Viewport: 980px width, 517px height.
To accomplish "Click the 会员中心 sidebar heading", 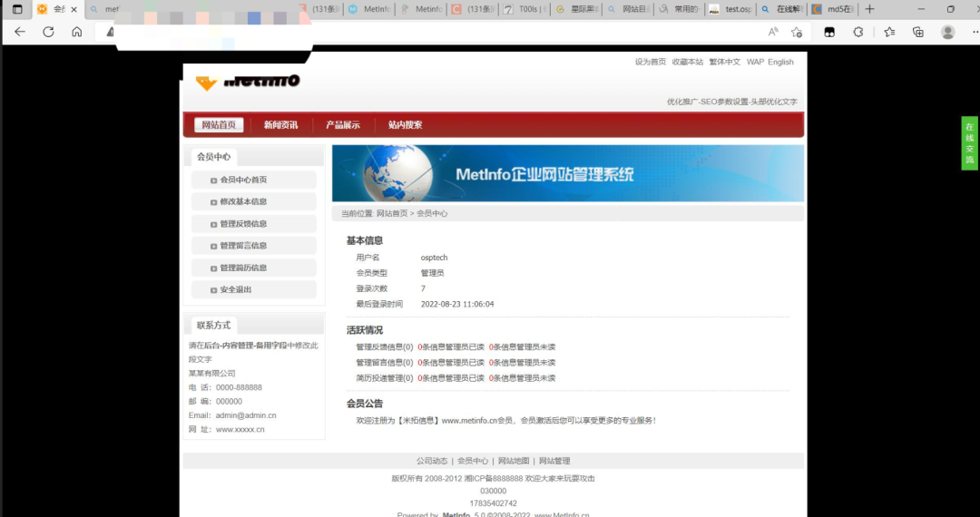I will (x=214, y=157).
